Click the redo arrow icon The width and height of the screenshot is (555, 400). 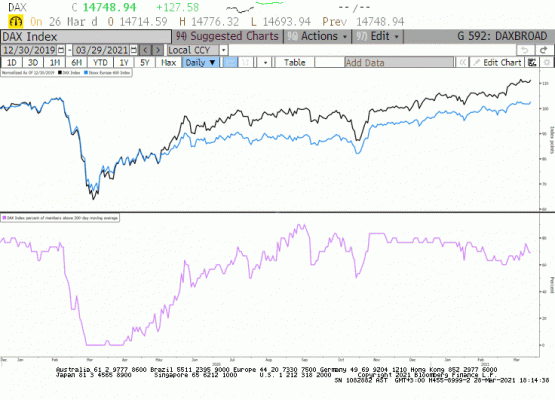pos(544,50)
